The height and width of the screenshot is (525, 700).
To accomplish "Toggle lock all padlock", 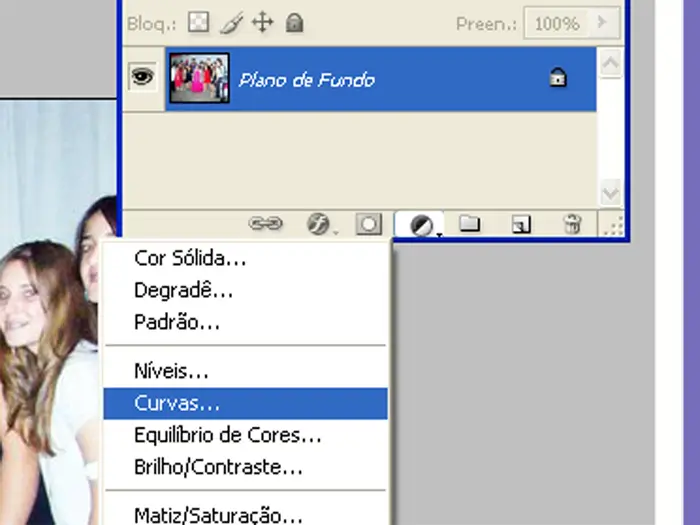I will (294, 22).
